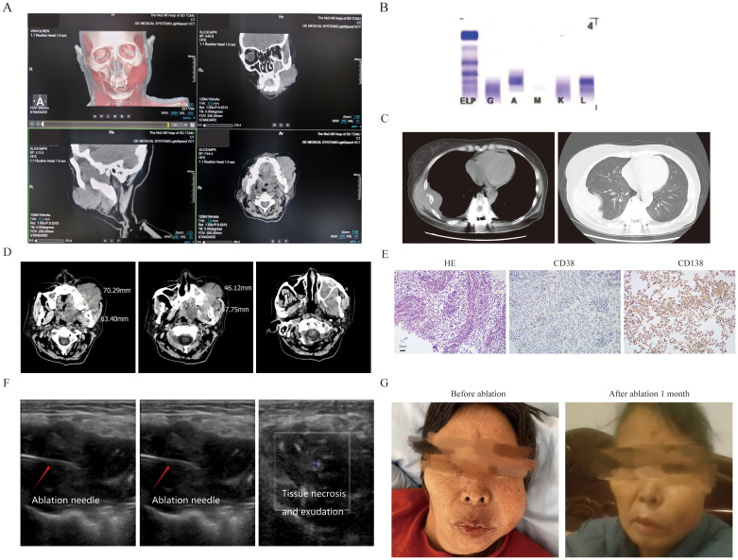This screenshot has height=560, width=738.
Task: Click the panel letter B
Action: click(384, 7)
